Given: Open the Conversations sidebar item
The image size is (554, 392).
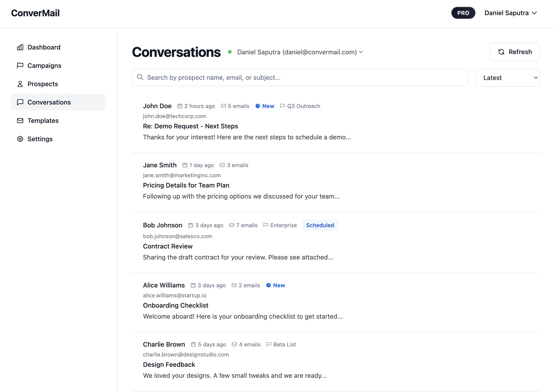Looking at the screenshot, I should tap(49, 102).
